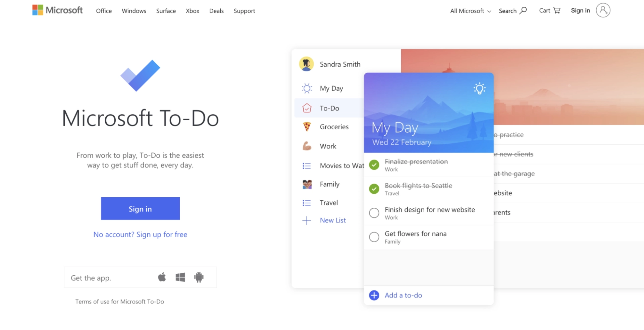Mark Finish design for new website complete

pos(374,213)
